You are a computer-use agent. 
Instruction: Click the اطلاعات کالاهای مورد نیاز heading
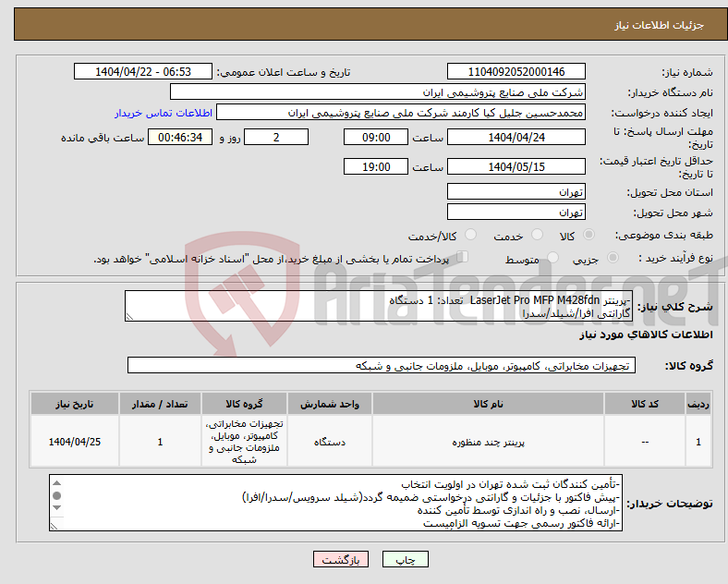coord(646,335)
